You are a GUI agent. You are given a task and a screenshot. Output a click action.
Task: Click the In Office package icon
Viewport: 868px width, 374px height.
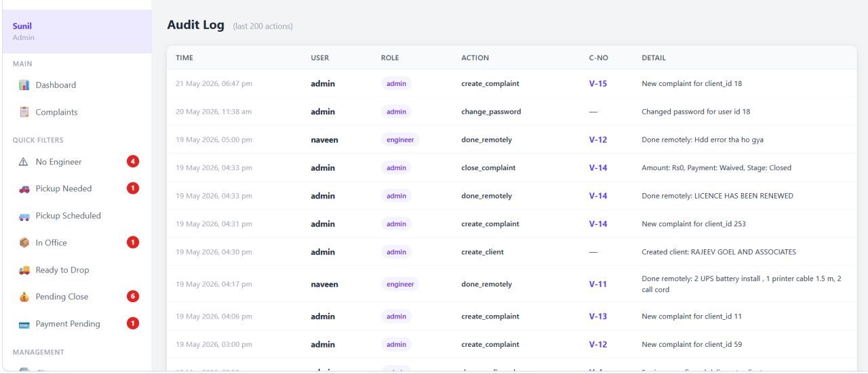(24, 243)
